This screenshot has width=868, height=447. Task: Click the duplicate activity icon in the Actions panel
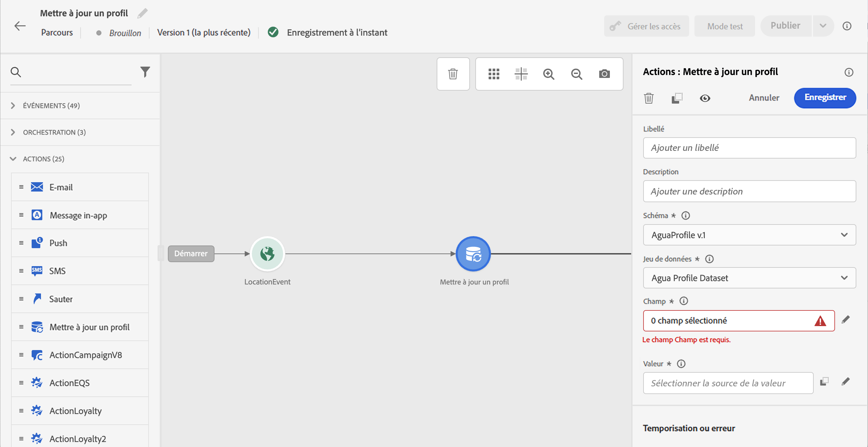coord(677,98)
